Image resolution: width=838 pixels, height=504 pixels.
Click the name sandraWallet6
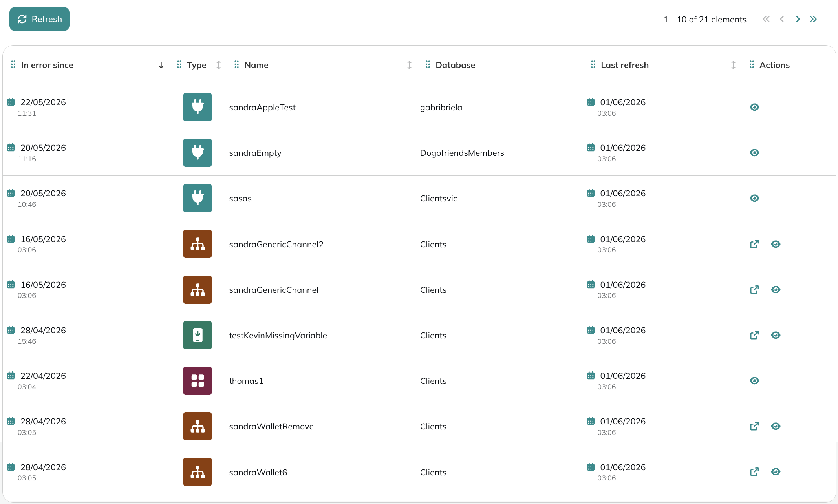tap(258, 473)
